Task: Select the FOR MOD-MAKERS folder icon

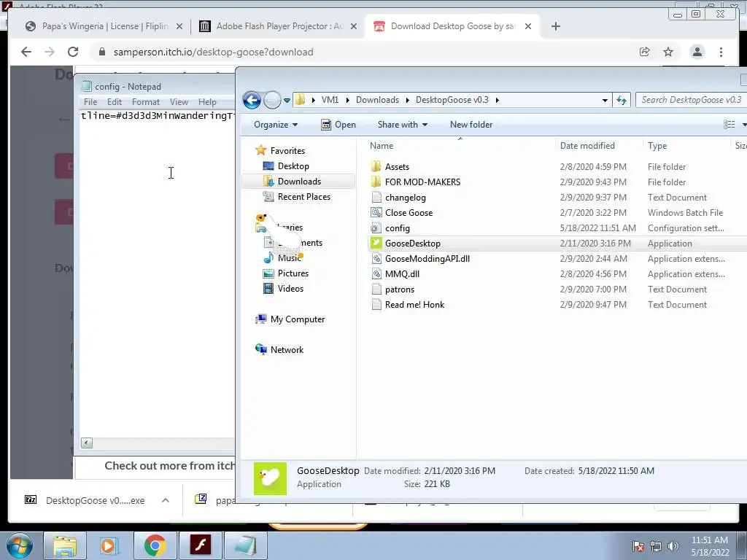Action: click(376, 182)
